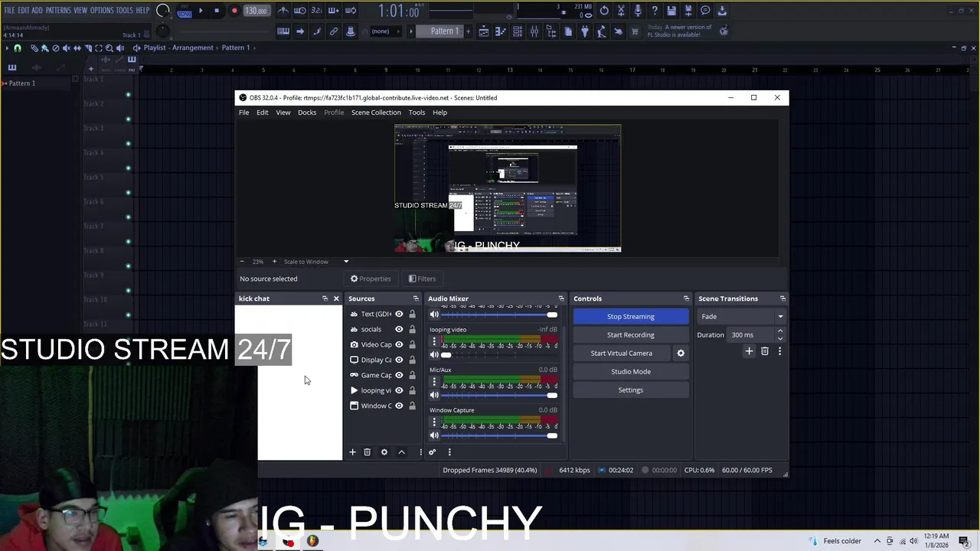The image size is (980, 551).
Task: Toggle visibility of Window Capture source
Action: pyautogui.click(x=399, y=406)
